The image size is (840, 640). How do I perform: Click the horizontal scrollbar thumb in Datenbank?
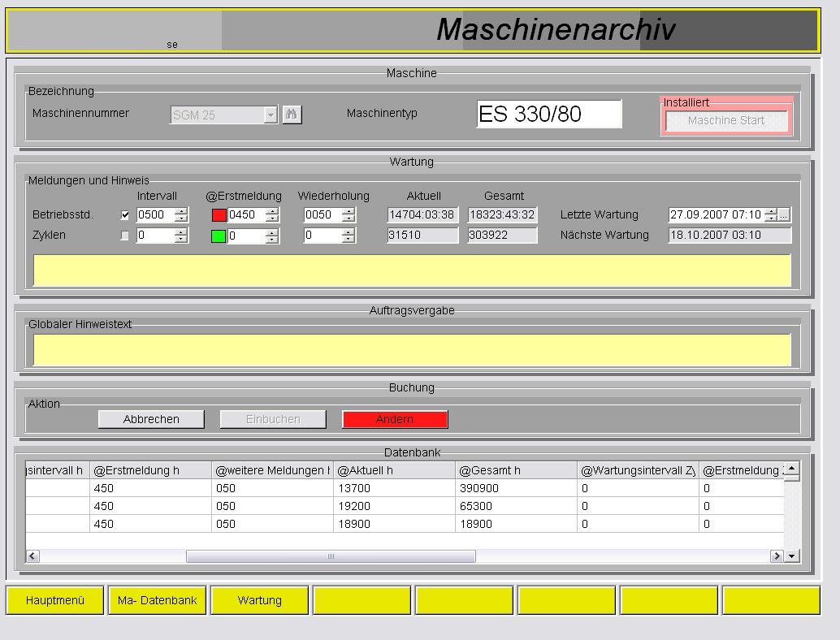coord(331,556)
